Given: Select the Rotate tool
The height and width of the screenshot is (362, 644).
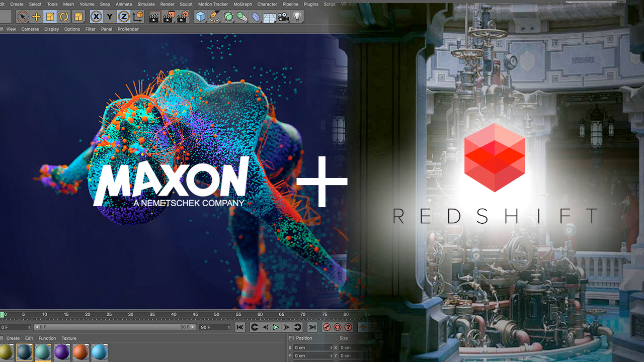Looking at the screenshot, I should (x=64, y=17).
